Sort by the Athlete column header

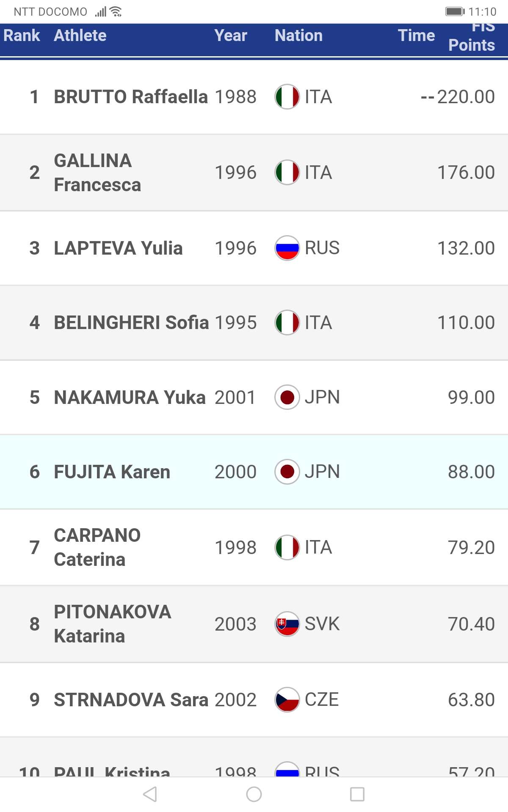[80, 36]
